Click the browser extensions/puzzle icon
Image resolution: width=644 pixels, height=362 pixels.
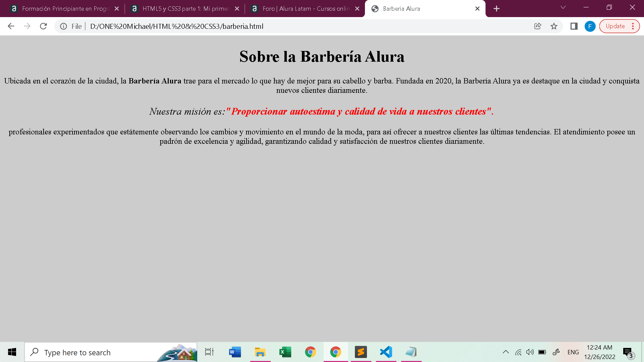point(573,26)
